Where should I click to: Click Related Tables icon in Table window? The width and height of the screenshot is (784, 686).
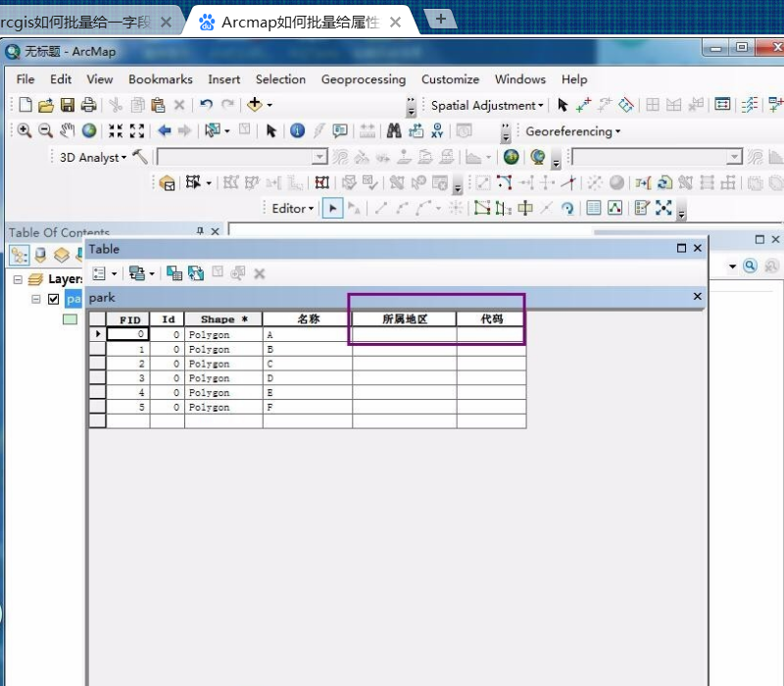(136, 273)
